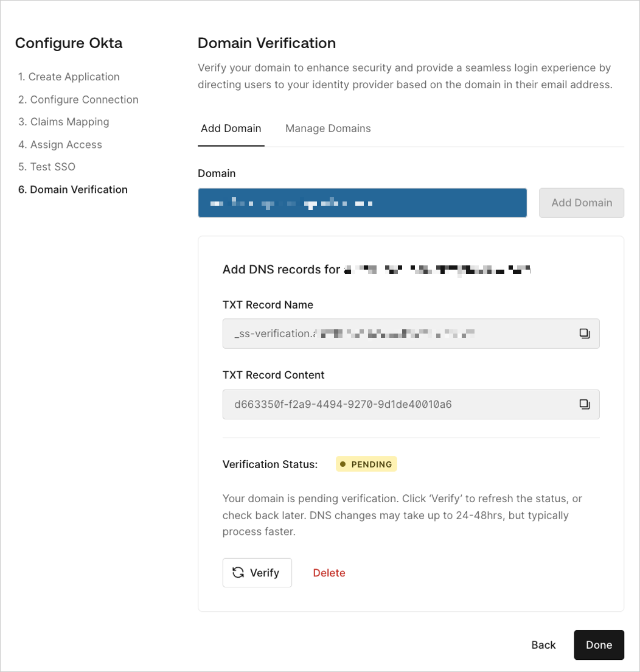Open step 5 Test SSO
640x672 pixels.
pyautogui.click(x=47, y=167)
